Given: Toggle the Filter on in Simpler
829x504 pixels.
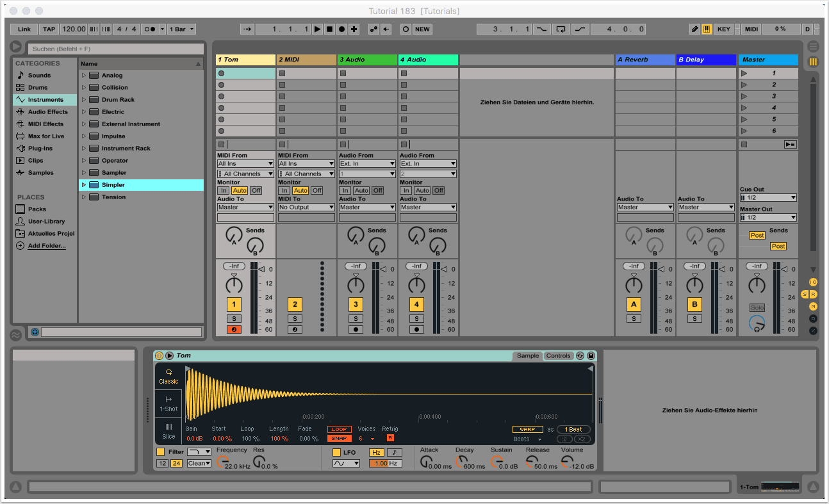Looking at the screenshot, I should coord(161,452).
